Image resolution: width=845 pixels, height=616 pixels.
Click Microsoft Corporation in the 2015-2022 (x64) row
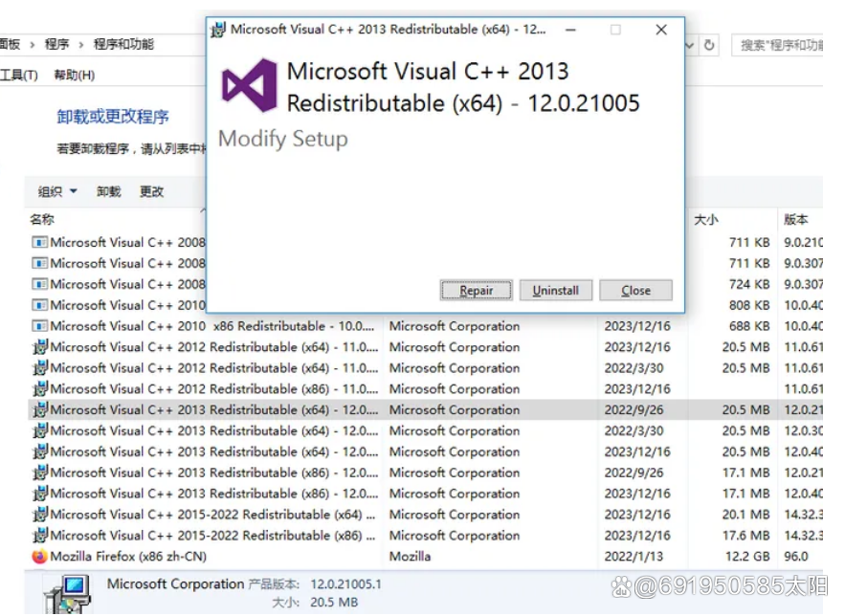pyautogui.click(x=455, y=515)
